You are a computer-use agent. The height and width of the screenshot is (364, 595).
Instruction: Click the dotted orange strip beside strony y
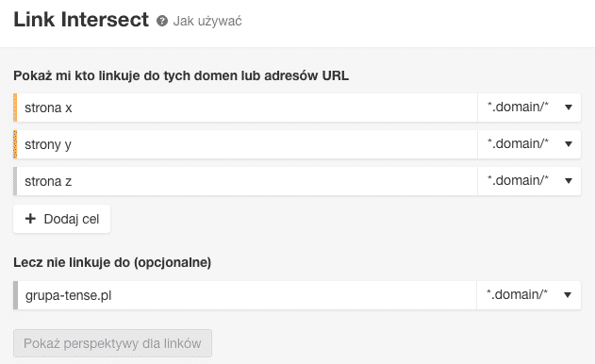[x=15, y=144]
